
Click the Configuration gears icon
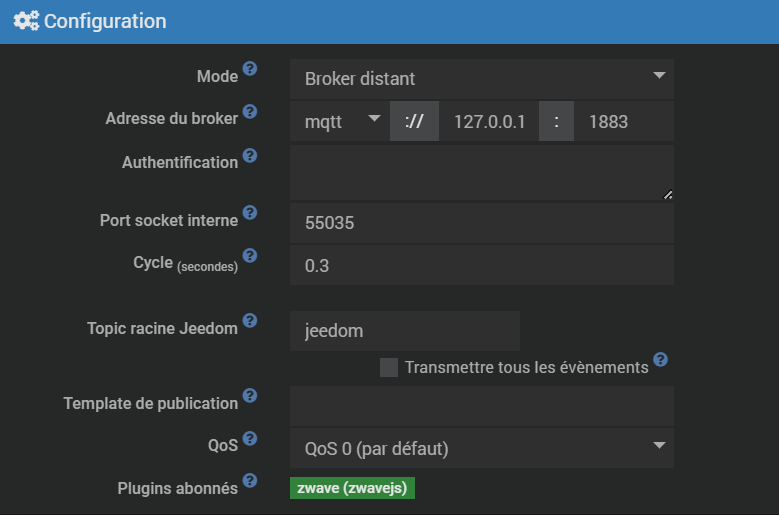[26, 21]
